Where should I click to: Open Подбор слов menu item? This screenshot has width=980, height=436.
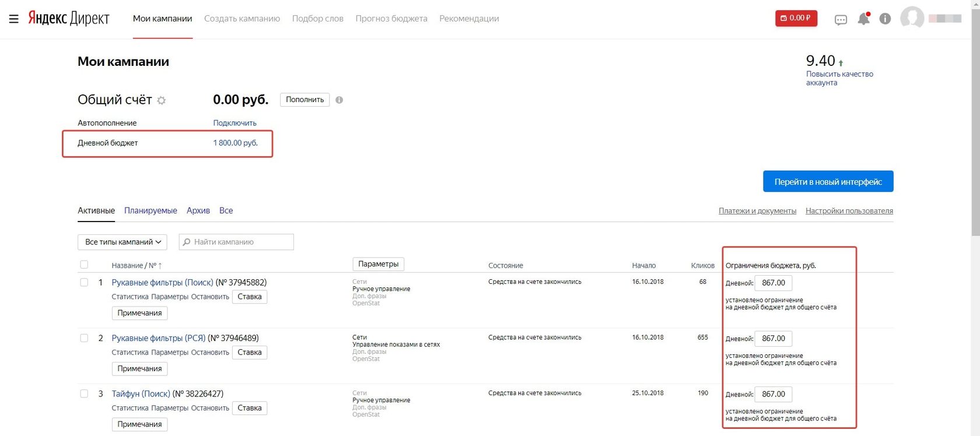(x=318, y=19)
